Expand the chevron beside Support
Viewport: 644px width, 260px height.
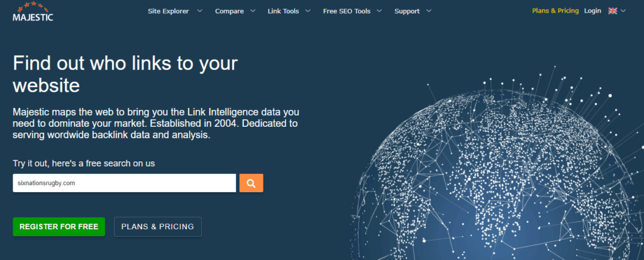[429, 11]
